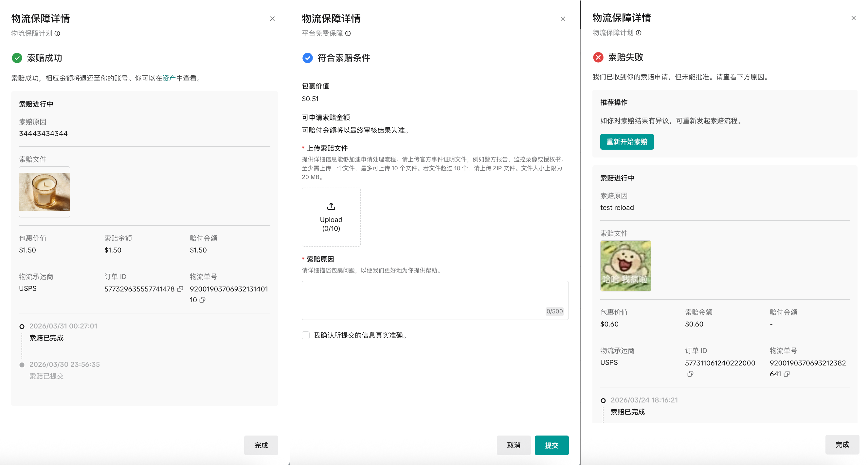
Task: Close the middle 符合索赔条件 panel
Action: (x=563, y=19)
